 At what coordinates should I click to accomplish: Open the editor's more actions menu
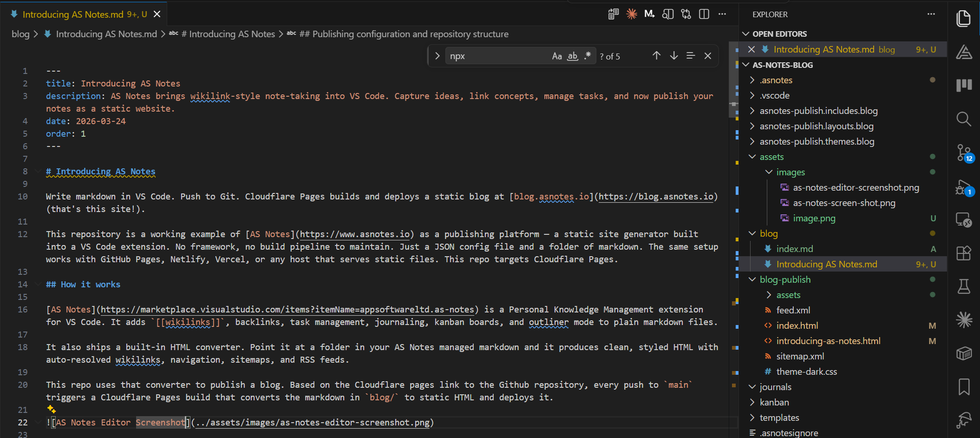point(723,14)
